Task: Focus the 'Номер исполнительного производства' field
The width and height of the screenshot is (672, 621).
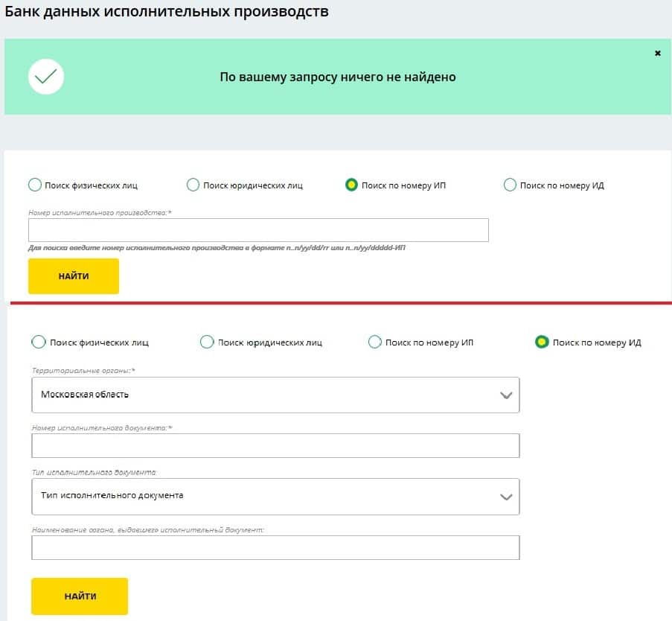Action: (258, 230)
